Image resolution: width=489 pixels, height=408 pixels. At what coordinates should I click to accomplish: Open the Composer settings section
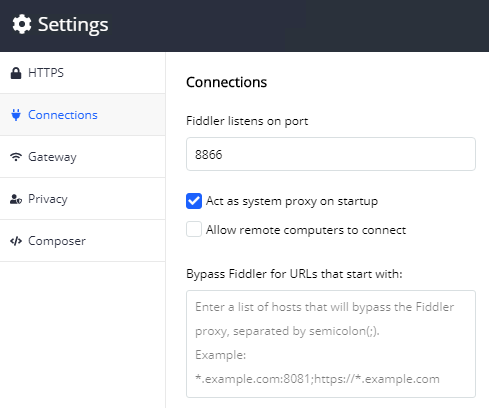point(83,241)
